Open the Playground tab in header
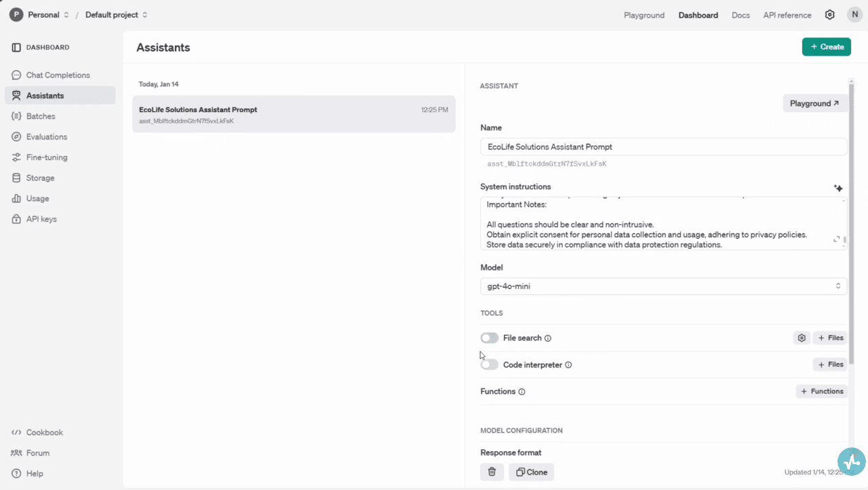The image size is (868, 490). [x=644, y=15]
